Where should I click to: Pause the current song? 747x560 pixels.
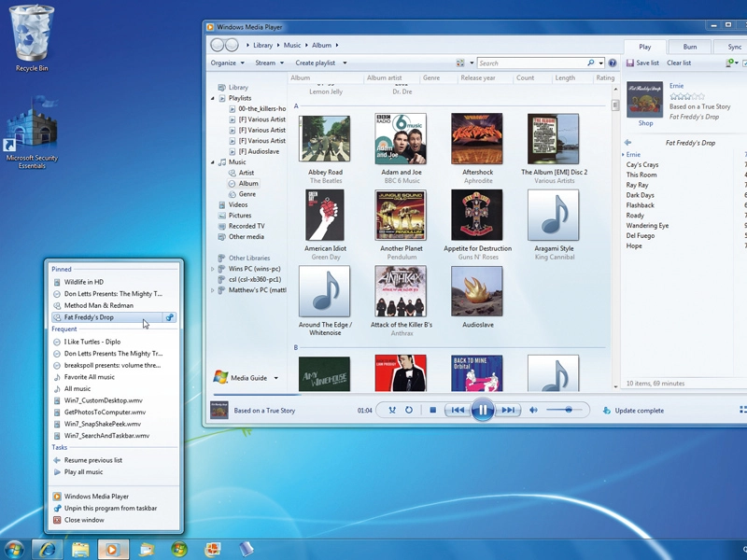coord(482,410)
